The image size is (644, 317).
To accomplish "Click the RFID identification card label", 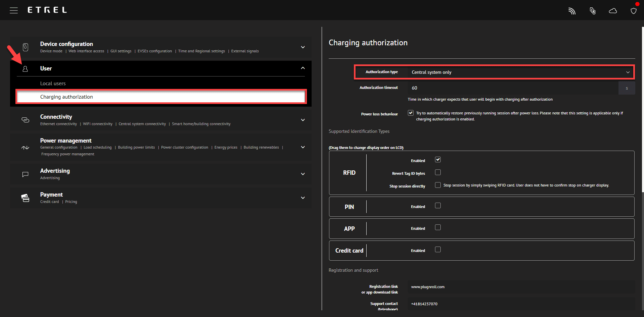I will pos(349,173).
